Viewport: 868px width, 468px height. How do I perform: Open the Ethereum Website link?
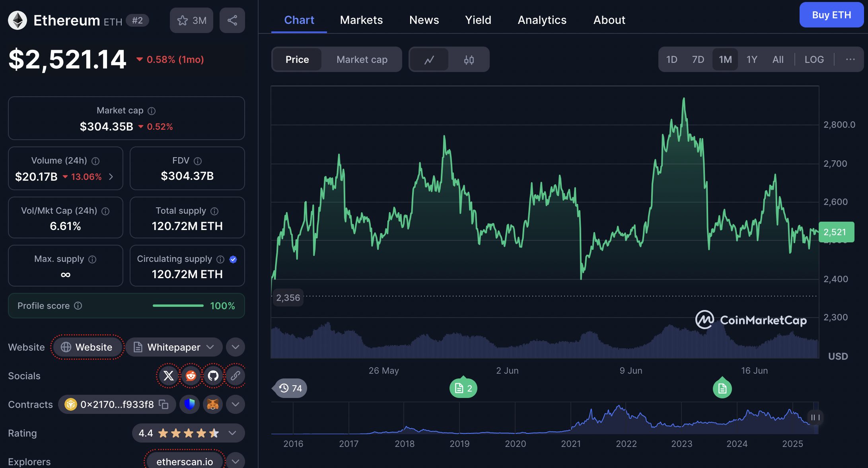coord(87,347)
